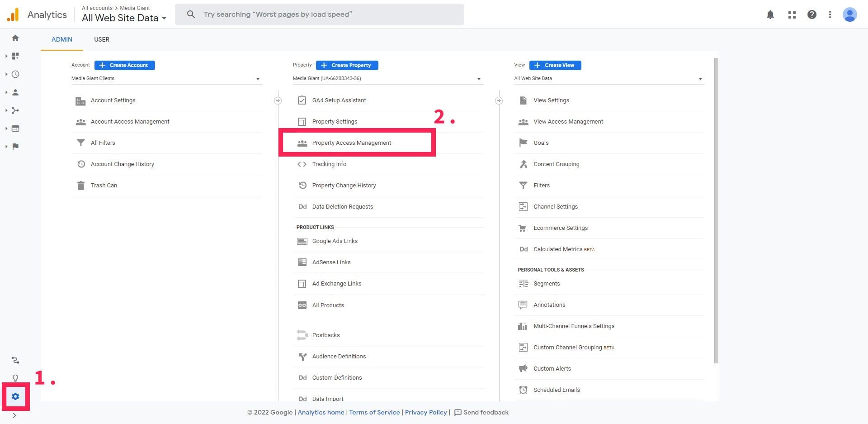Switch to the ADMIN tab
Image resolution: width=868 pixels, height=424 pixels.
coord(62,39)
